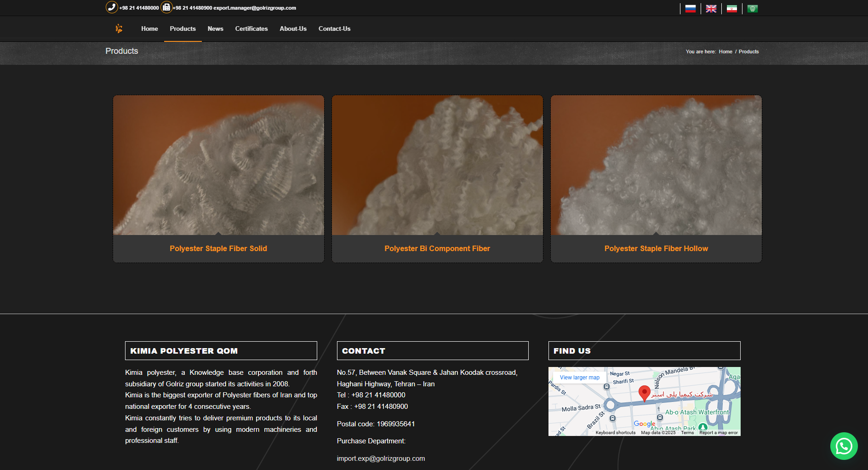Open the Contact-Us page
This screenshot has height=470, width=868.
[x=334, y=29]
